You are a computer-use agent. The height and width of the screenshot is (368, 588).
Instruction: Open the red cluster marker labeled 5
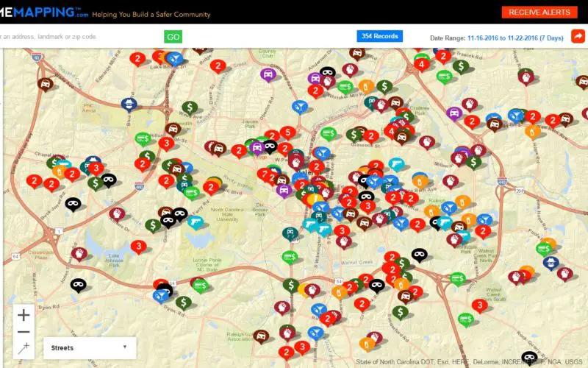[x=287, y=133]
